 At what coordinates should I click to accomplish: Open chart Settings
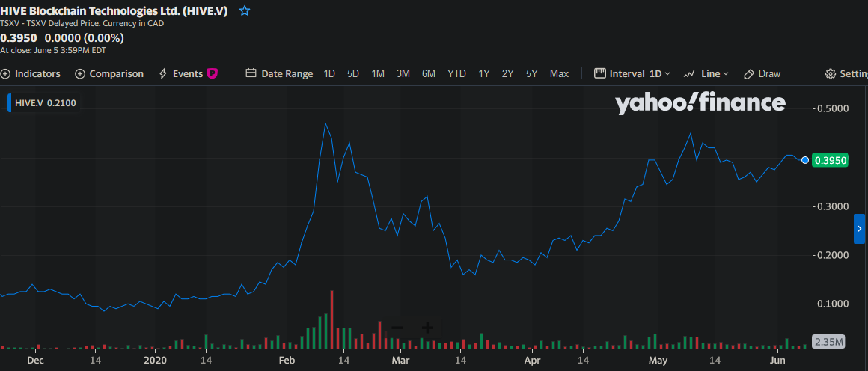click(846, 73)
